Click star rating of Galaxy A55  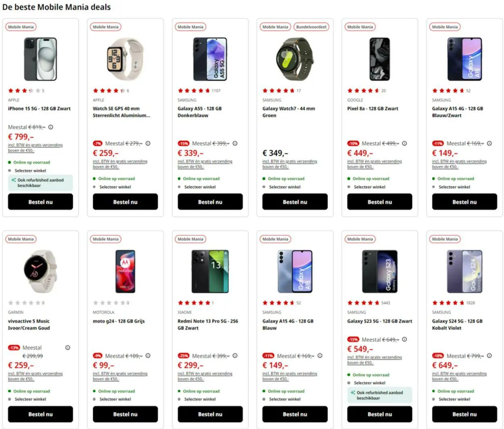194,91
